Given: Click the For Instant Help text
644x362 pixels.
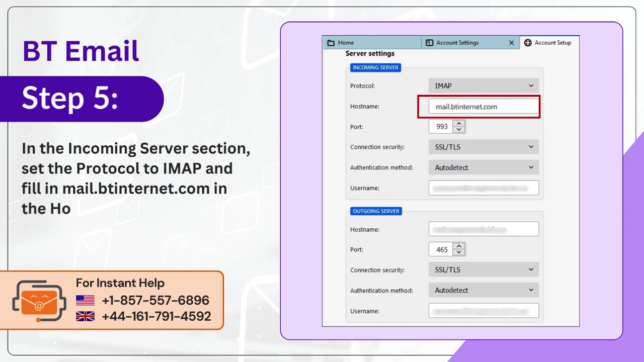Looking at the screenshot, I should point(120,283).
